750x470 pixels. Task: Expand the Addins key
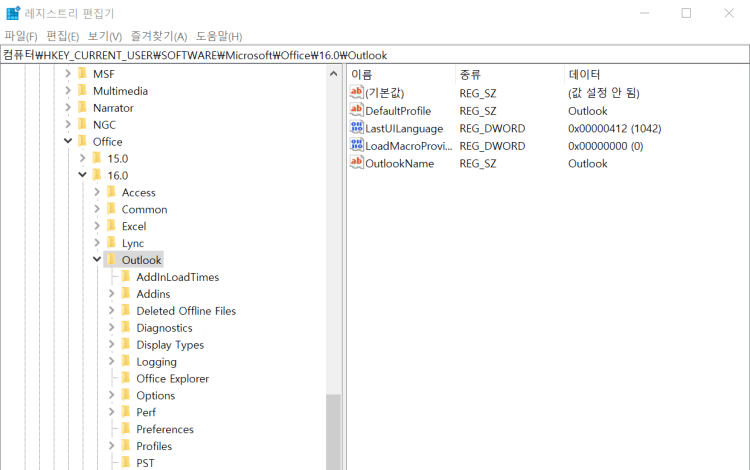[111, 294]
